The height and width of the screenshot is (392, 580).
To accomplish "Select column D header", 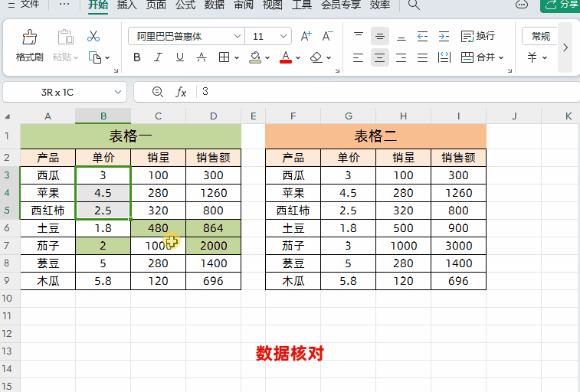I will point(214,116).
